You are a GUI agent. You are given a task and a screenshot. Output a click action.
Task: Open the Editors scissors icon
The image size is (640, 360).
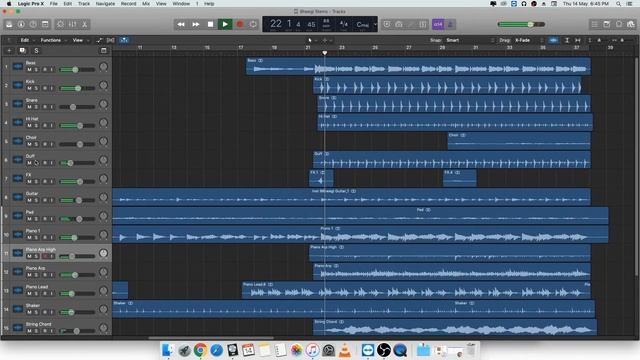click(84, 24)
